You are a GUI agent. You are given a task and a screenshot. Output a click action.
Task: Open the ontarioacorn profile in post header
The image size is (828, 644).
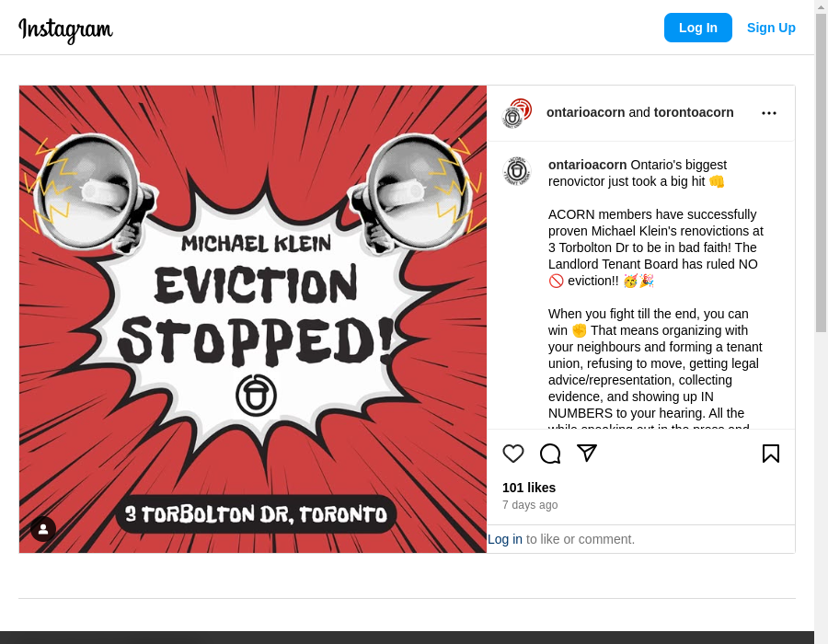pyautogui.click(x=586, y=112)
